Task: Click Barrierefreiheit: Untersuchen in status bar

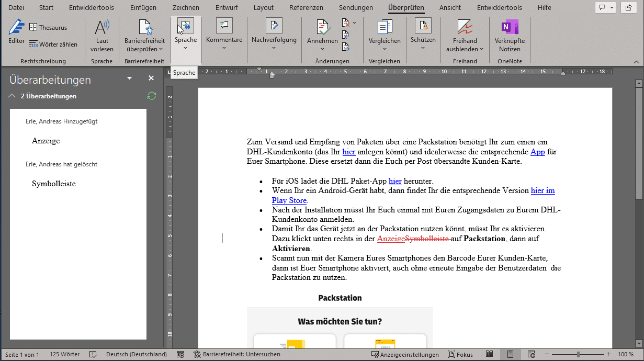Action: coord(236,354)
